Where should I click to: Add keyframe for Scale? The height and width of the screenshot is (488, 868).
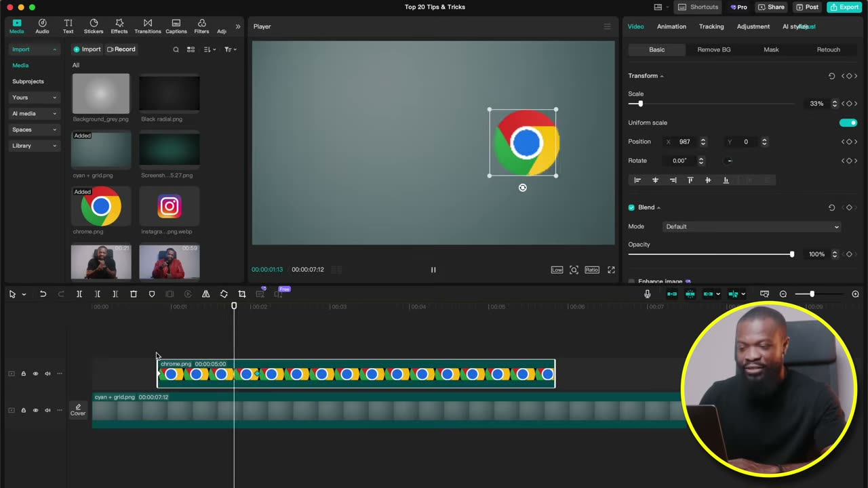point(849,104)
